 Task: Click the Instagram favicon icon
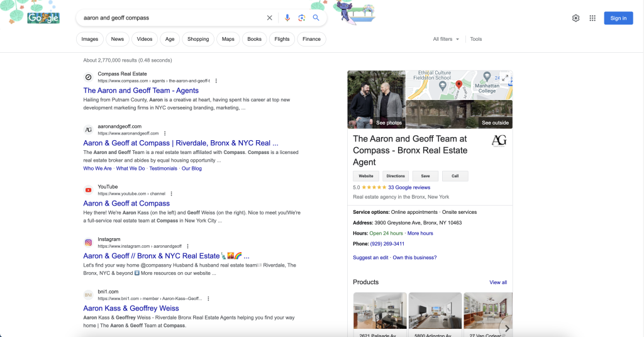[88, 243]
